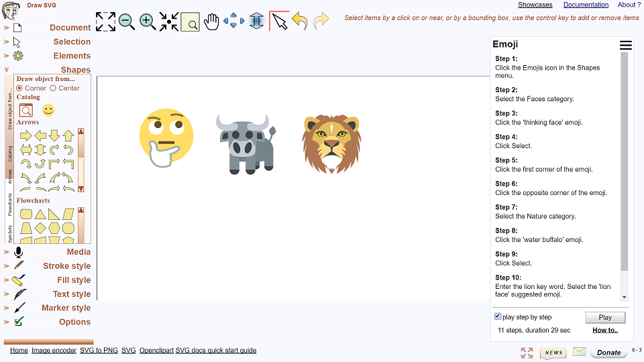This screenshot has height=362, width=644.
Task: Pick the up-pointing arrow shape
Action: tap(68, 135)
